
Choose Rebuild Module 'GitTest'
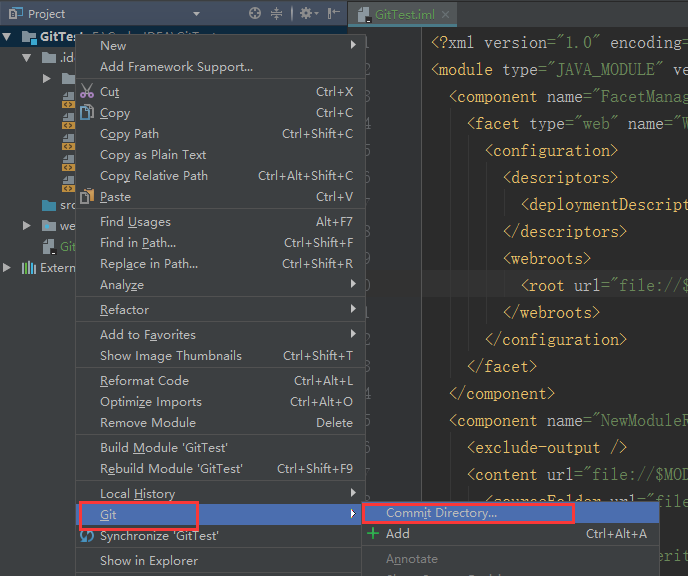coord(171,469)
